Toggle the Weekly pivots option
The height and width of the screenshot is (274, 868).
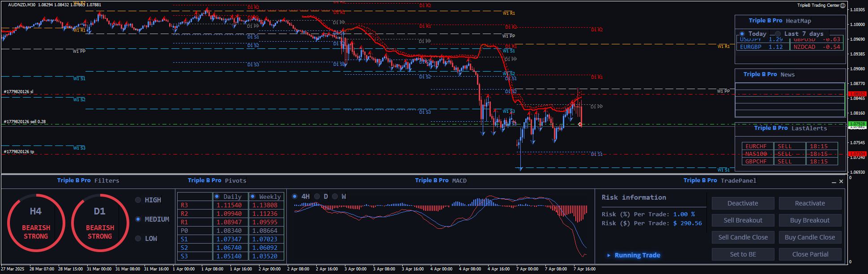pos(253,197)
